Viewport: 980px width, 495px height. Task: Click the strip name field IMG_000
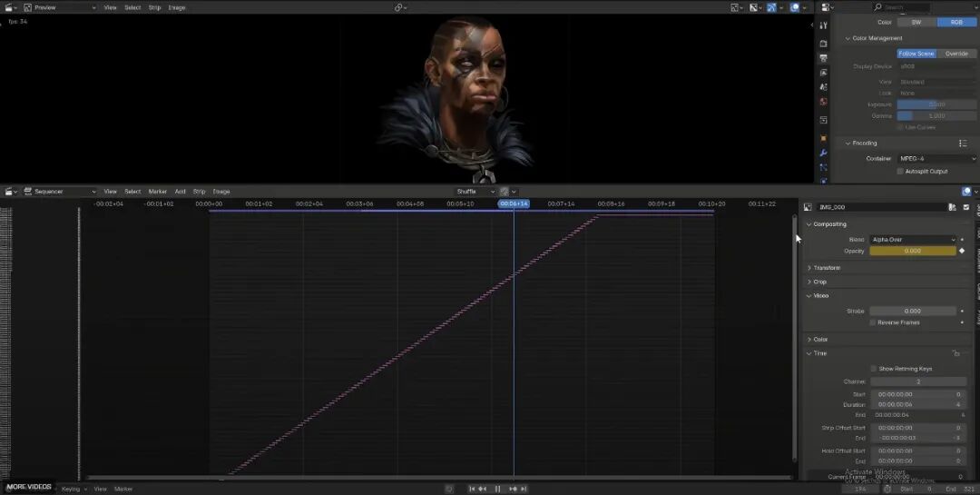880,207
